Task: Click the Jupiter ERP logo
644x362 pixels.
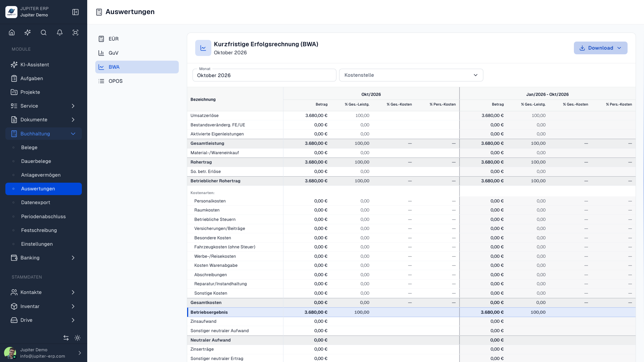Action: (11, 12)
